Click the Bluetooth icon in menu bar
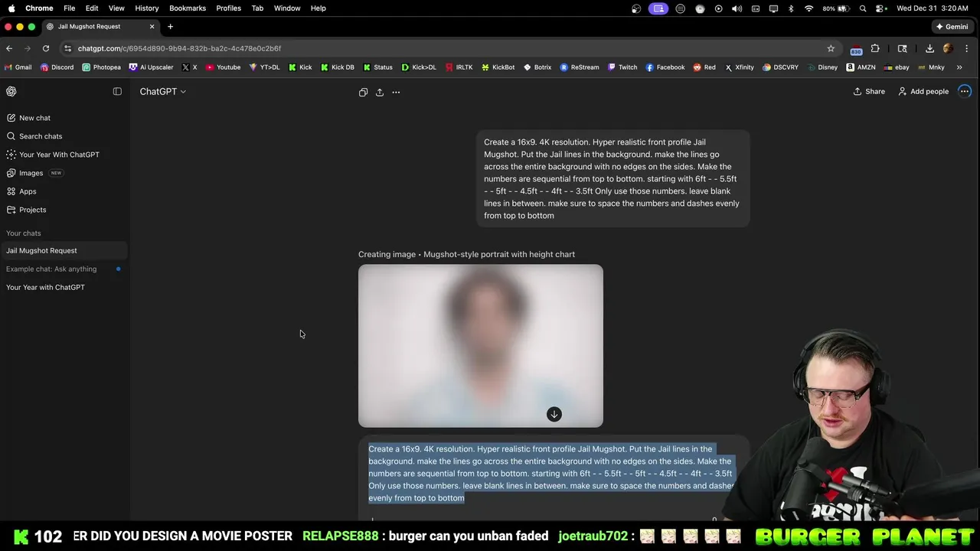980x551 pixels. 792,8
